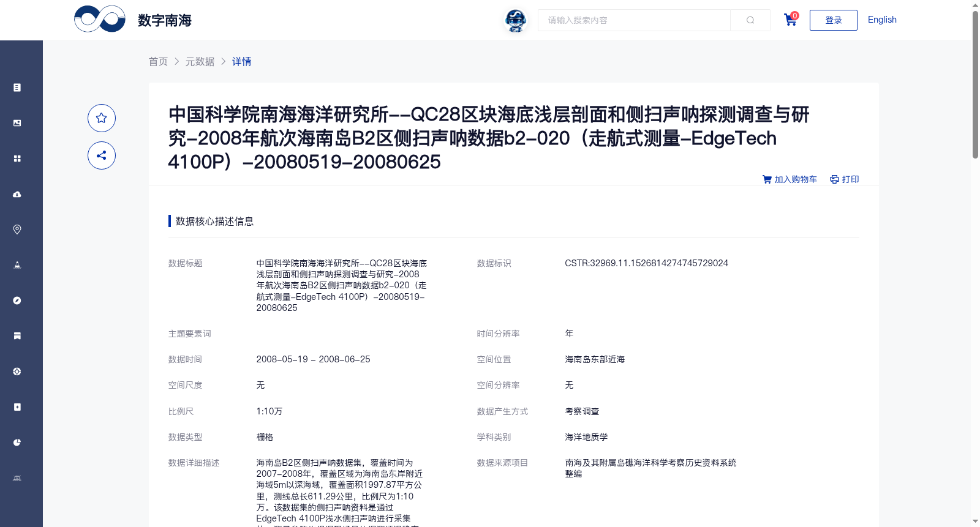Click the 时间分辨率 field label
The width and height of the screenshot is (980, 527).
(499, 334)
